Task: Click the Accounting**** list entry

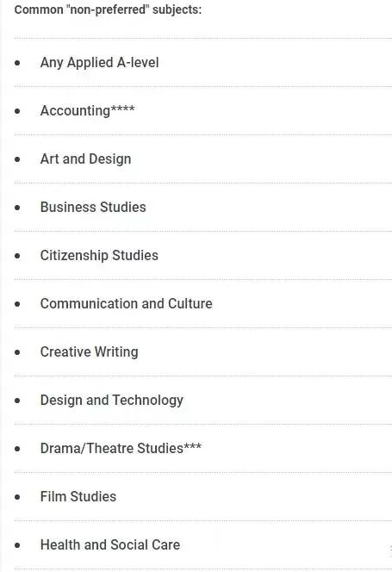Action: coord(87,111)
